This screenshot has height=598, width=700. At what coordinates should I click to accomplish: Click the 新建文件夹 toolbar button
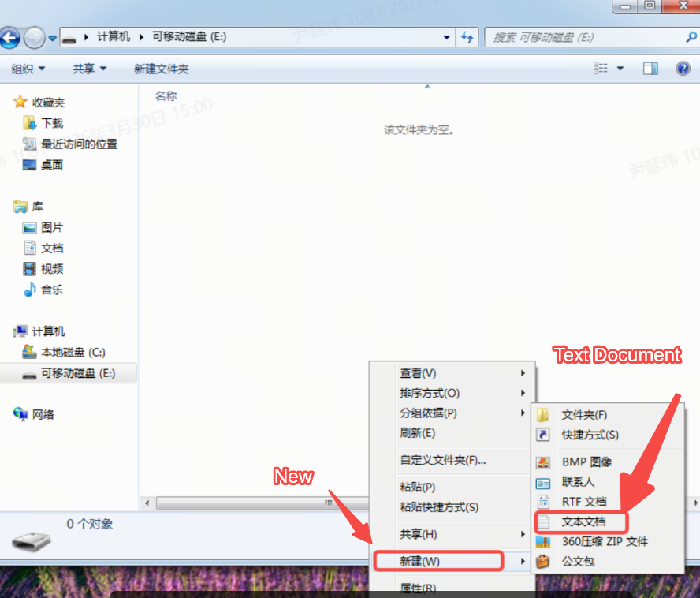click(161, 69)
